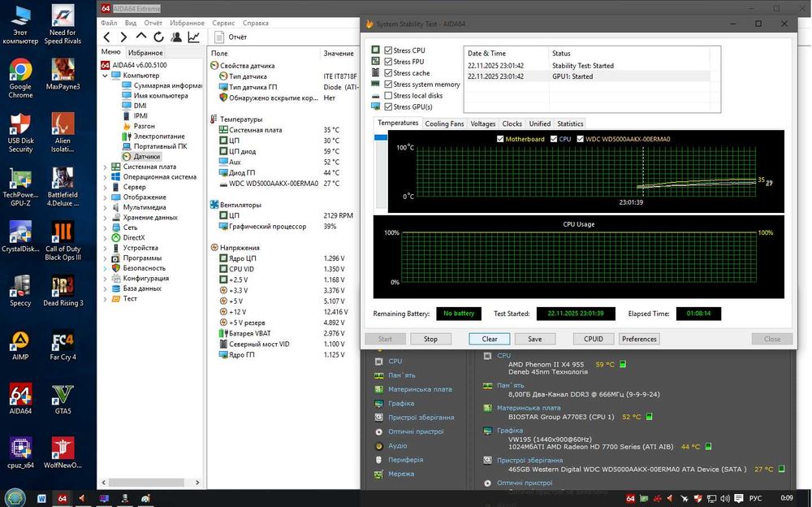Open Word from the taskbar
The height and width of the screenshot is (507, 812).
(x=41, y=499)
